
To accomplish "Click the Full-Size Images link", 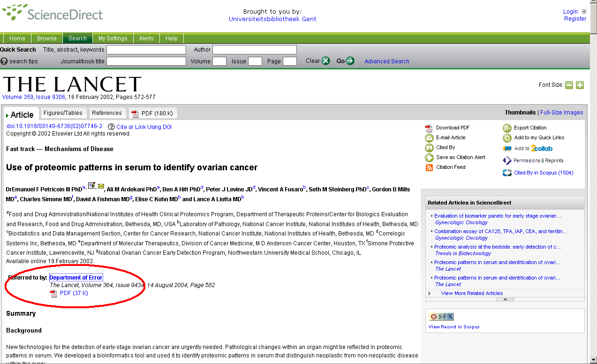I will point(562,113).
